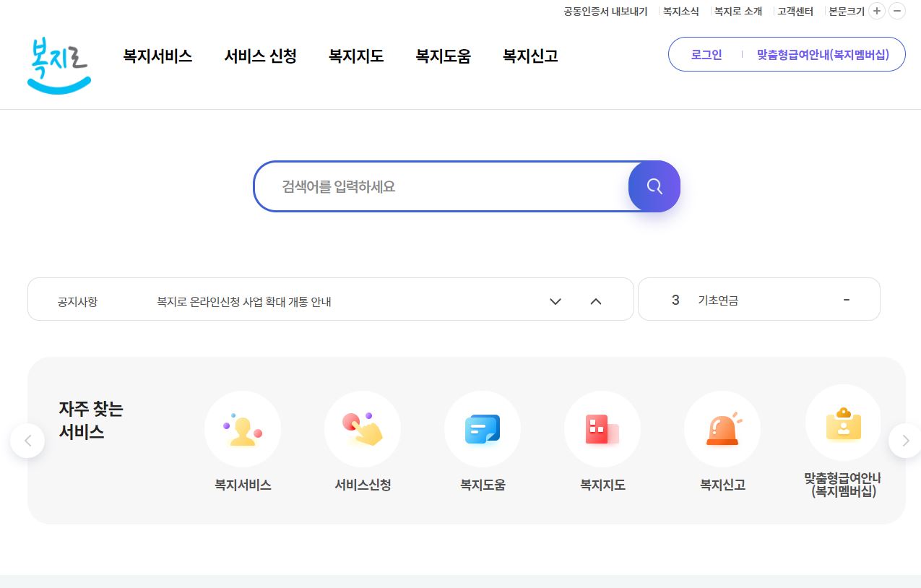921x588 pixels.
Task: Show next frequently used services
Action: (x=905, y=441)
